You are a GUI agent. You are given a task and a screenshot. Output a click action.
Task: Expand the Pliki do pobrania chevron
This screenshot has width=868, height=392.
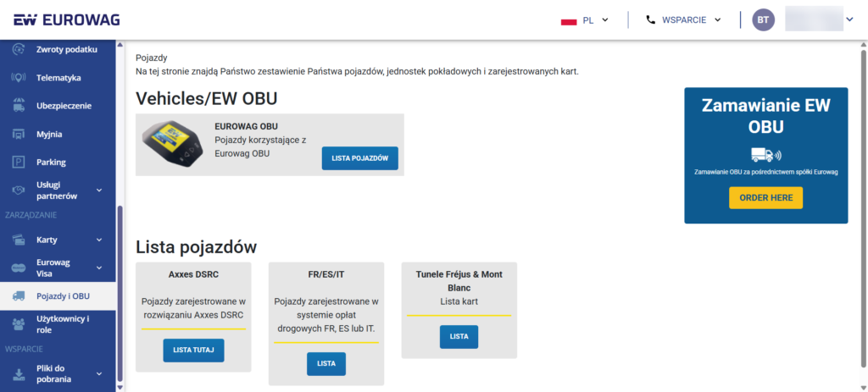point(99,374)
